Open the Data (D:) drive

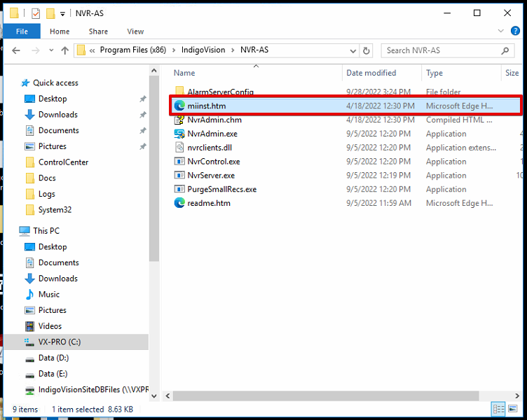[53, 358]
